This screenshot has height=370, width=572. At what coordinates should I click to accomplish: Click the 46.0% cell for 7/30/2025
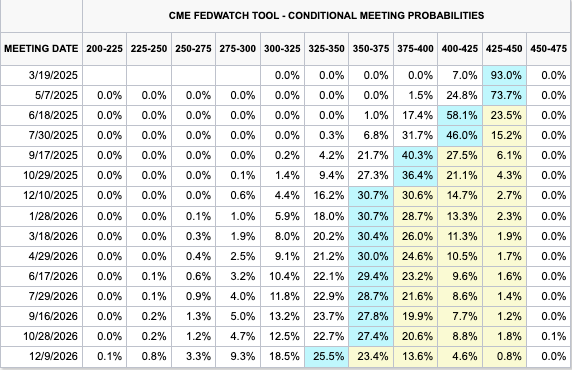460,136
